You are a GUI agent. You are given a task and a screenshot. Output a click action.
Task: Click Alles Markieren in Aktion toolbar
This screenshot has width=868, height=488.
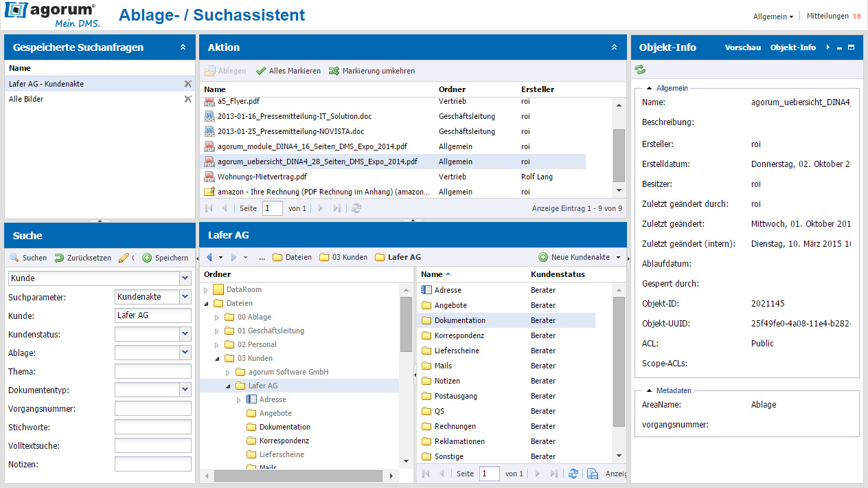click(288, 71)
